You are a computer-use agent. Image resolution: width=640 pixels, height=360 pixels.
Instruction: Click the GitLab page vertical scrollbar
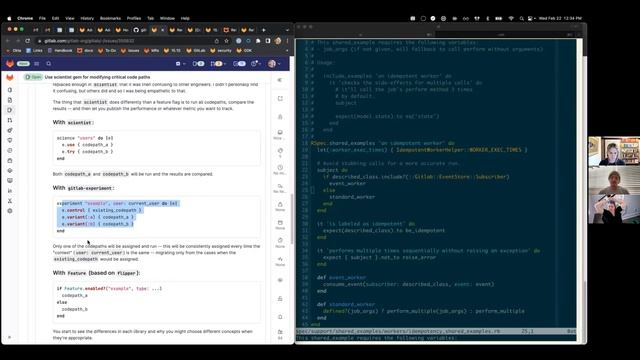tap(292, 218)
